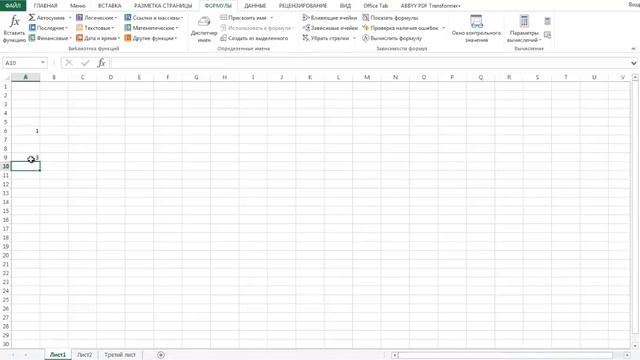Add a new sheet with plus button
The width and height of the screenshot is (640, 360).
tap(161, 355)
